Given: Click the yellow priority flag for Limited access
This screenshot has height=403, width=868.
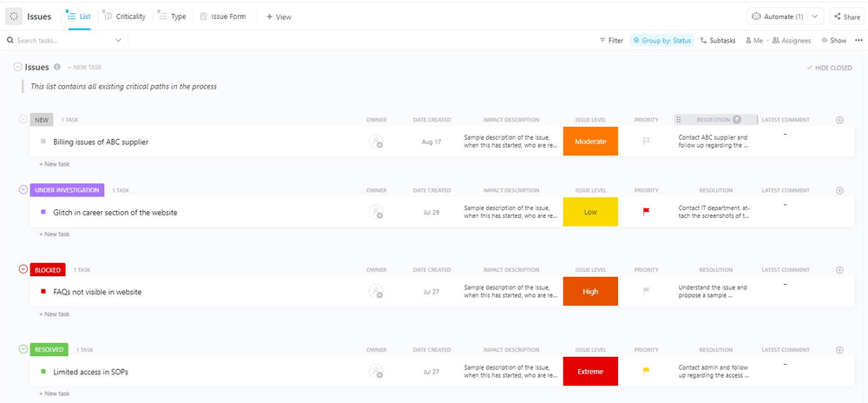Looking at the screenshot, I should (x=646, y=372).
